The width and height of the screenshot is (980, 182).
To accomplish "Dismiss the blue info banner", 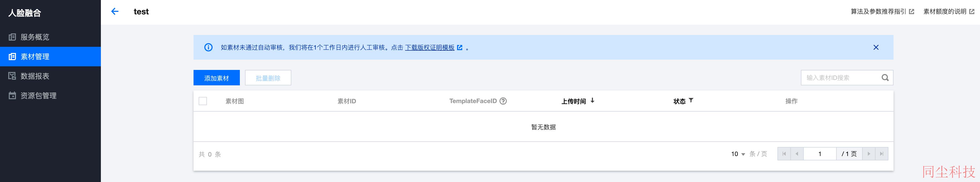I will [876, 48].
